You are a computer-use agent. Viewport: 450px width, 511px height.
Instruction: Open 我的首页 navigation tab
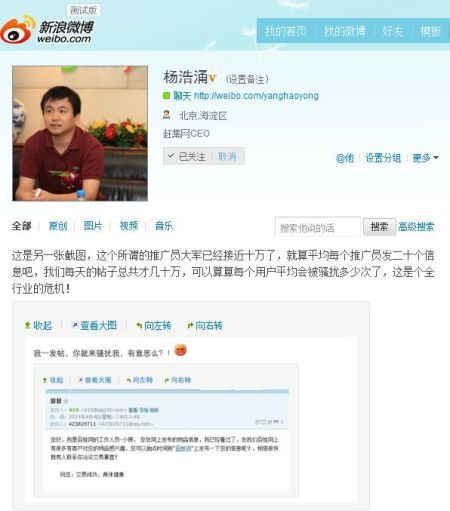285,31
